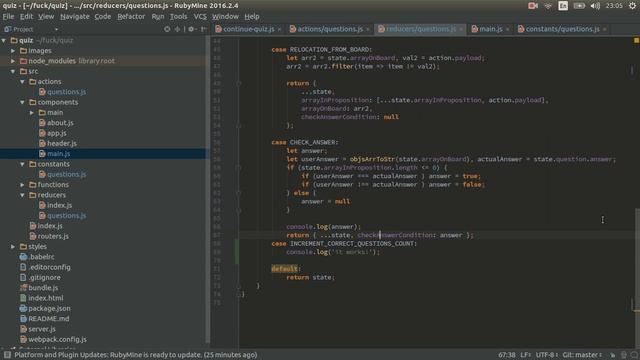Viewport: 640px width, 360px height.
Task: Click the Git: master branch widget
Action: point(582,355)
